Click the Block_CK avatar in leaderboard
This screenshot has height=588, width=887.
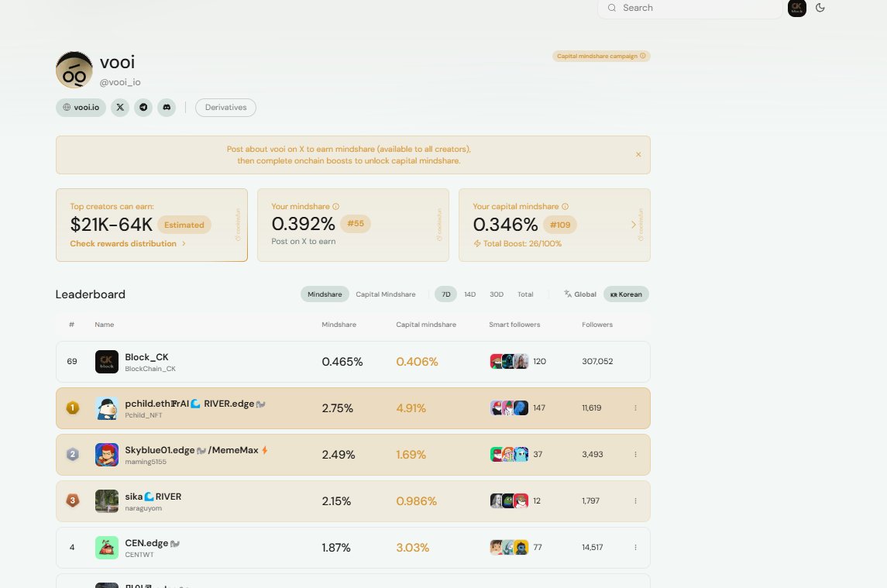pos(107,362)
